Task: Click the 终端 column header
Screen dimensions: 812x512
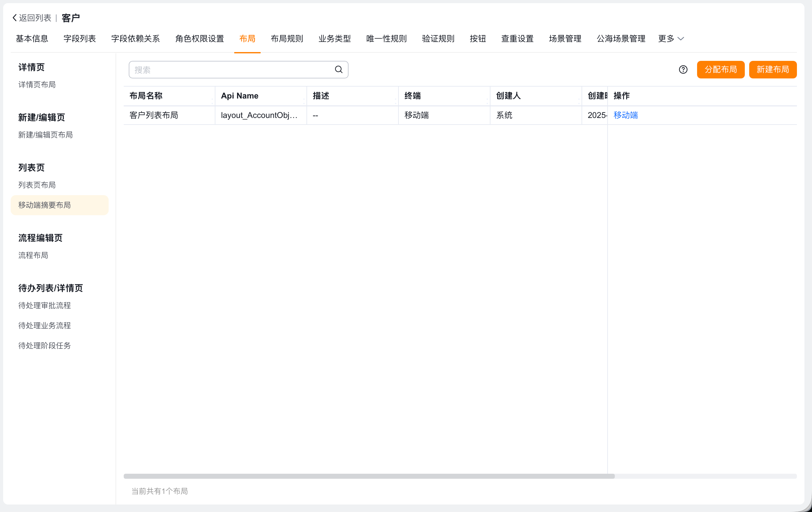Action: coord(444,96)
